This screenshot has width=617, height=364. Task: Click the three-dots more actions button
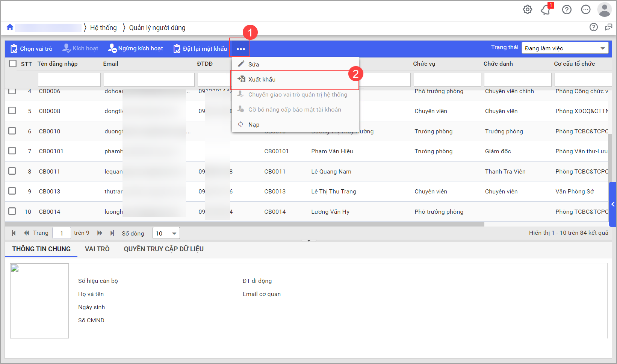[x=240, y=49]
